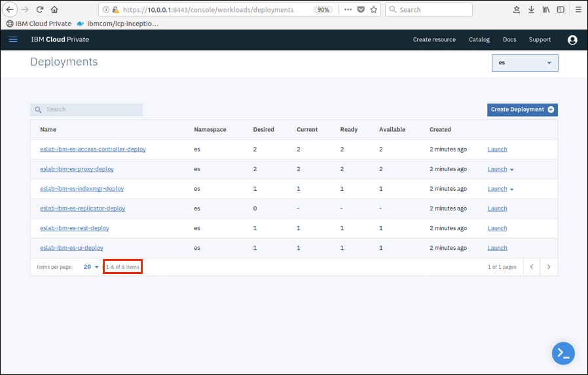Viewport: 588px width, 375px height.
Task: Open eslab-ibm-es-proxy-deploy deployment
Action: click(77, 169)
